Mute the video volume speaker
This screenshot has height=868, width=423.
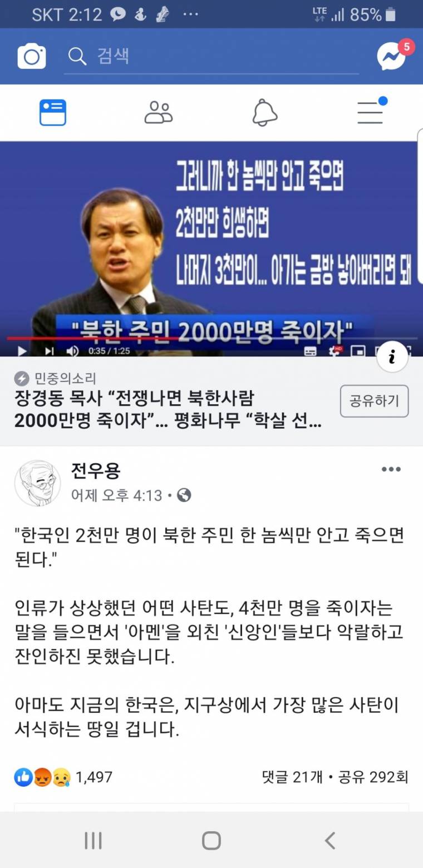point(73,350)
